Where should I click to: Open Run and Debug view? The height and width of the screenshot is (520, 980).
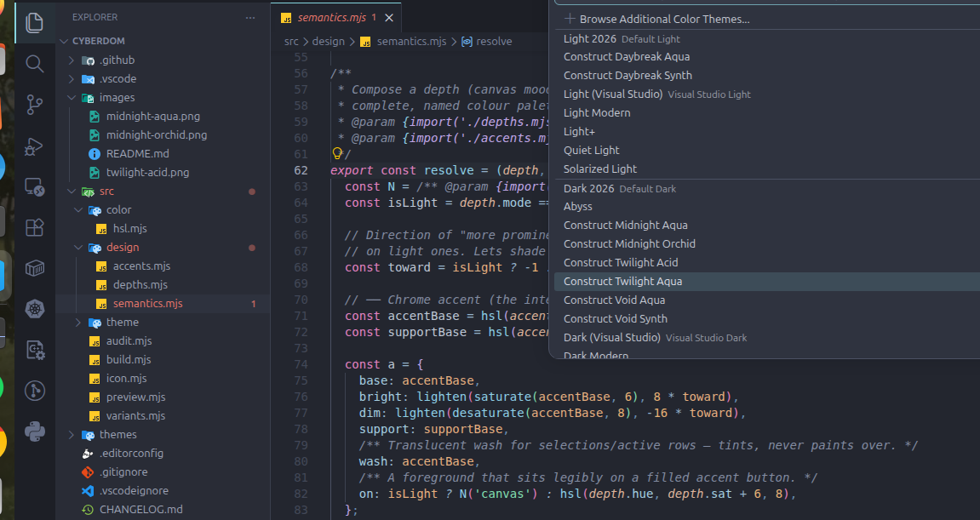coord(34,146)
